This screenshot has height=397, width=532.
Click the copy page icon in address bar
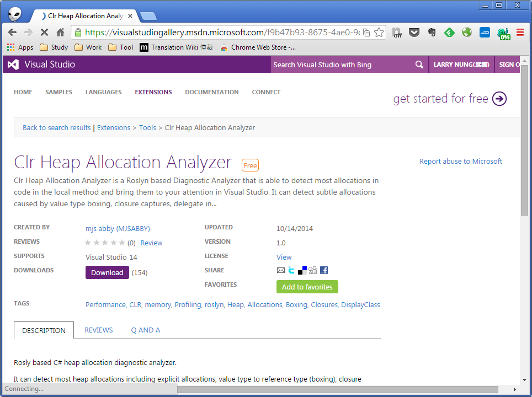[x=366, y=33]
